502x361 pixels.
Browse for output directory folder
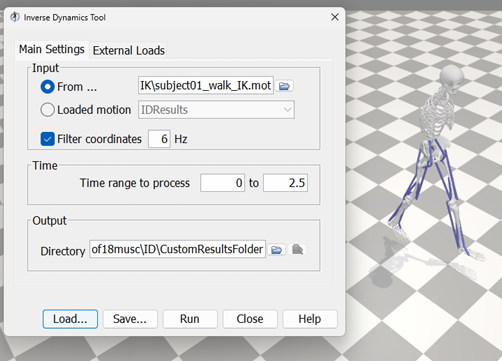pyautogui.click(x=277, y=250)
